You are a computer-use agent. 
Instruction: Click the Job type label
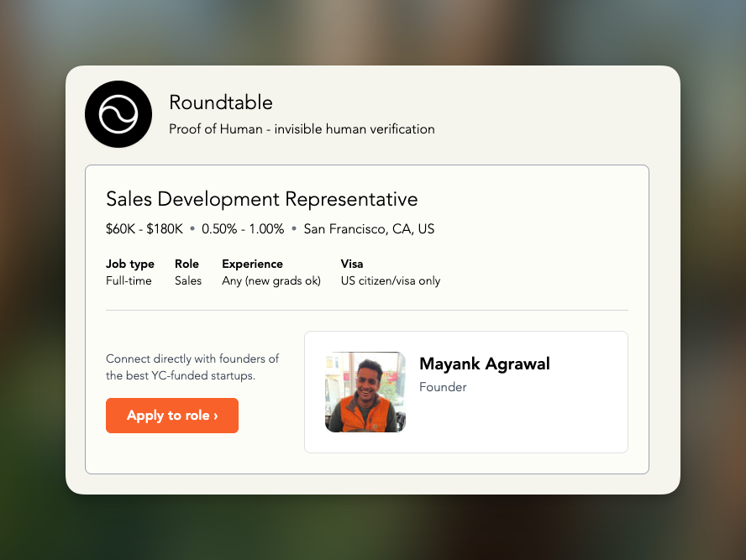coord(130,264)
